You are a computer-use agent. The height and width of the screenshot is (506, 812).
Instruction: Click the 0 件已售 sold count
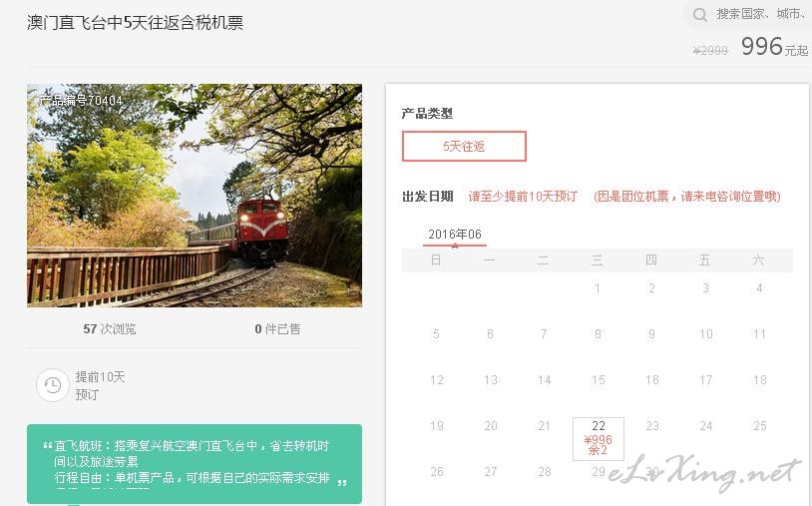(x=277, y=329)
